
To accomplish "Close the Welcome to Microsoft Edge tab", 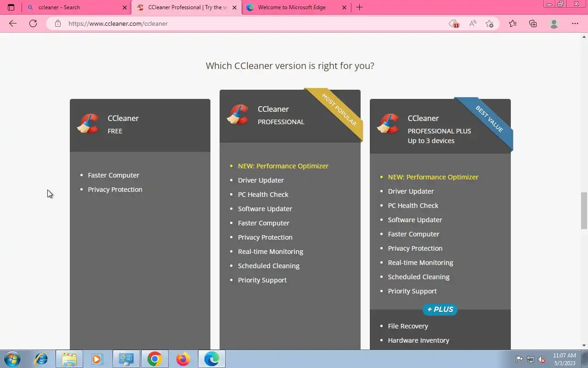I will pyautogui.click(x=344, y=7).
